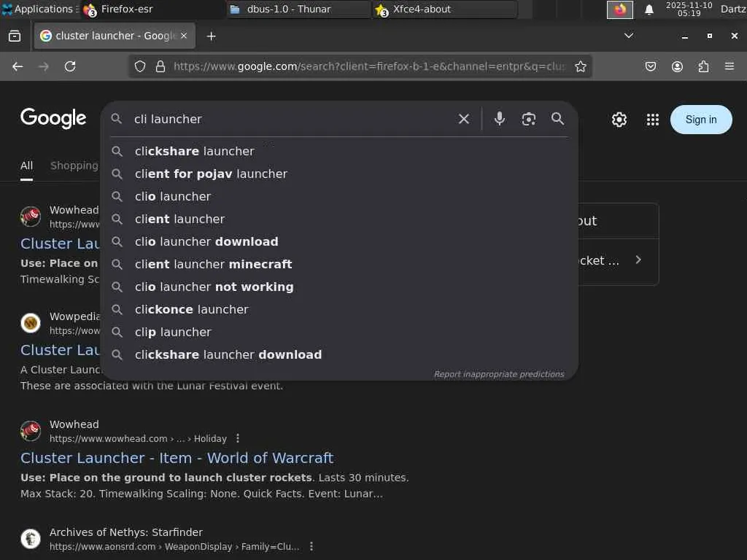
Task: Switch to dbus-1.0 Thunar taskbar window
Action: pyautogui.click(x=298, y=9)
